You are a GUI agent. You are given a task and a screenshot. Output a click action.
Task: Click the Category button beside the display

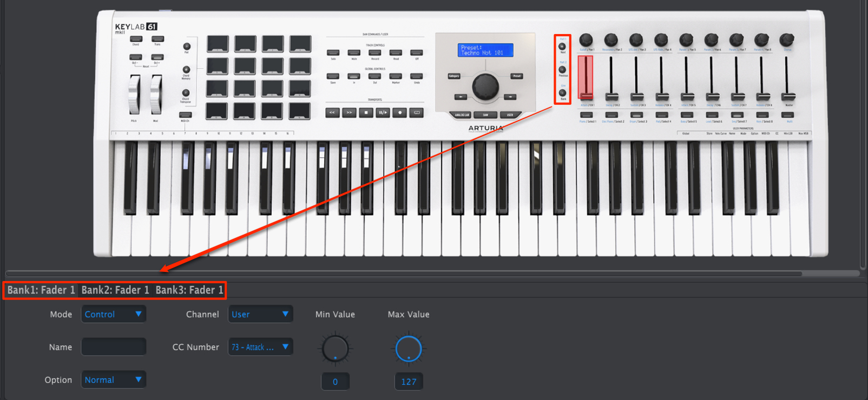point(454,76)
